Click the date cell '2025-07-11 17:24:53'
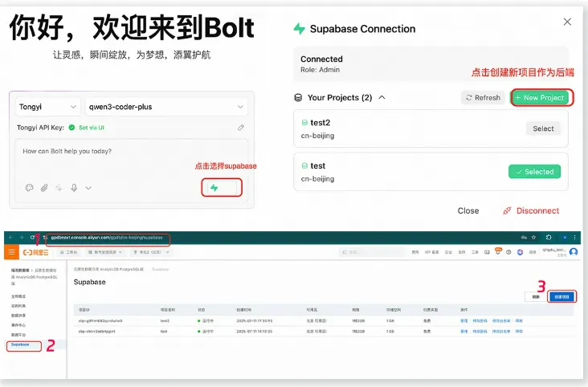Screen dimensions: 588x387 [255, 321]
